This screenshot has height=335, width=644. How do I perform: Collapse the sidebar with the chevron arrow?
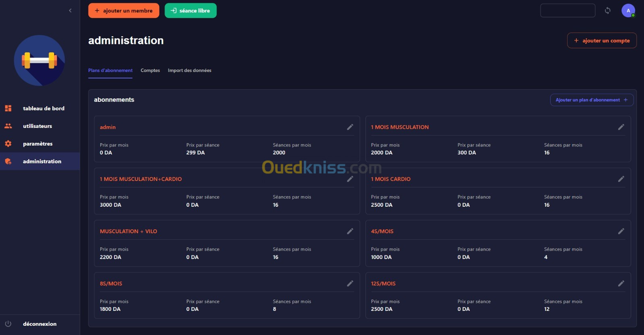point(70,10)
